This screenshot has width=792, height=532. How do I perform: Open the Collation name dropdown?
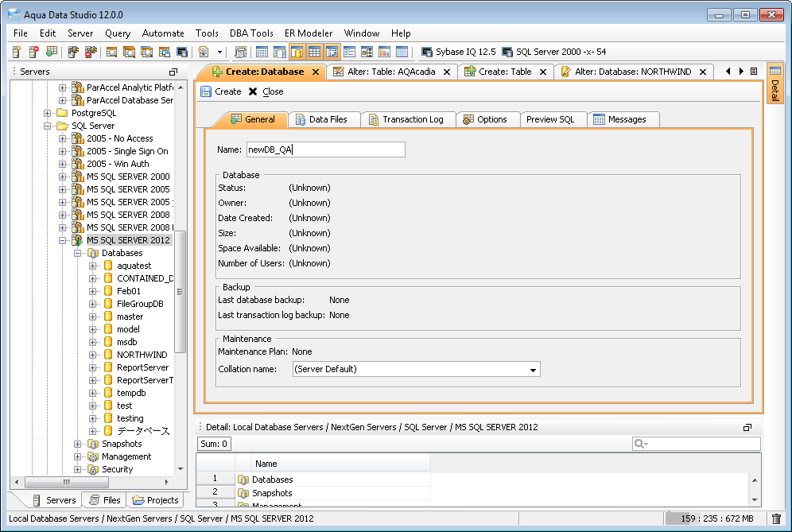(x=533, y=370)
